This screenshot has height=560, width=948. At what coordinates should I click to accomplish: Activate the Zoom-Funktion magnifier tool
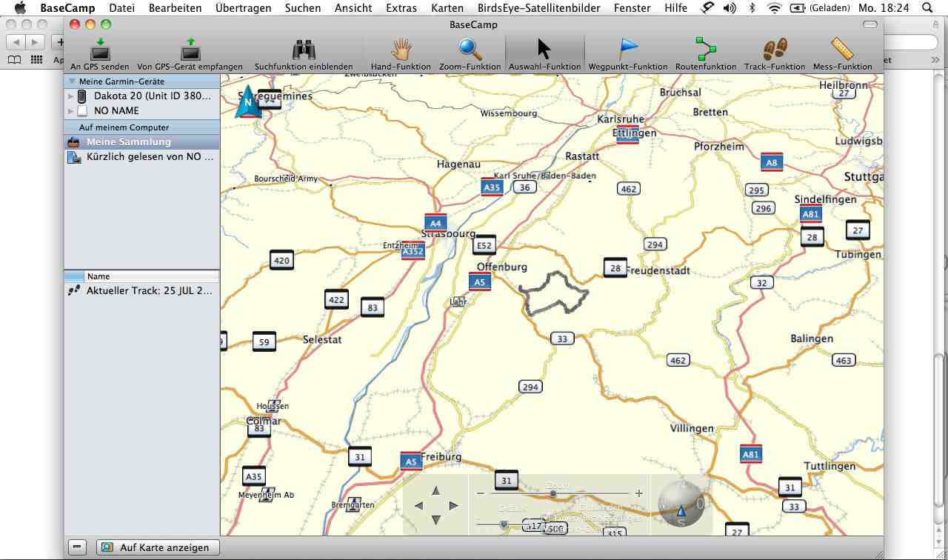[470, 51]
